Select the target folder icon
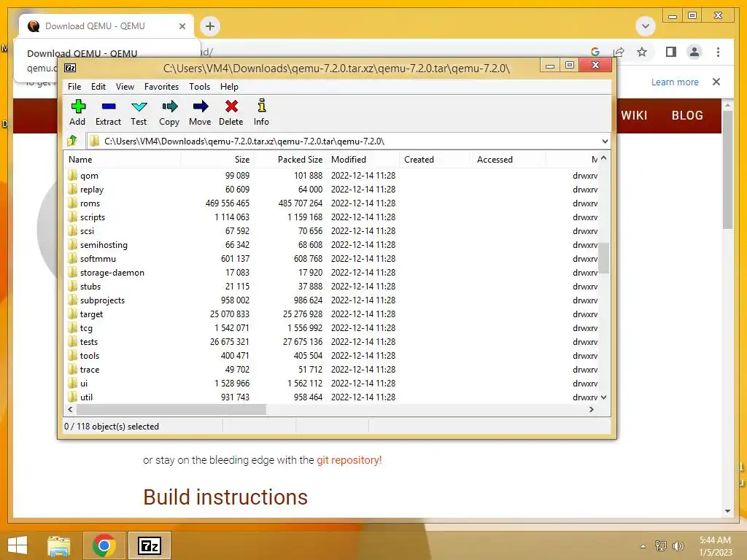 click(x=72, y=314)
